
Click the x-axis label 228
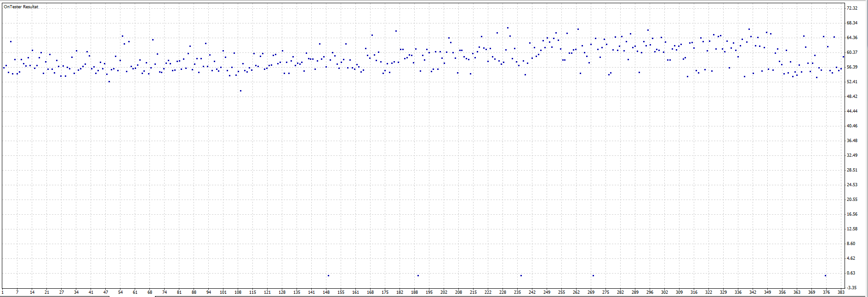coord(503,292)
